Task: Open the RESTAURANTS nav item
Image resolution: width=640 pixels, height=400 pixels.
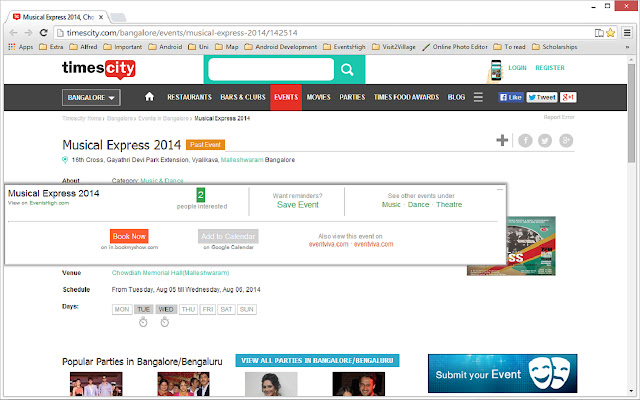Action: coord(189,97)
